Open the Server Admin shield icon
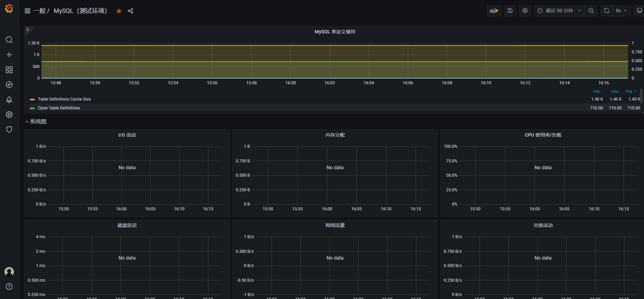This screenshot has height=299, width=644. 9,129
